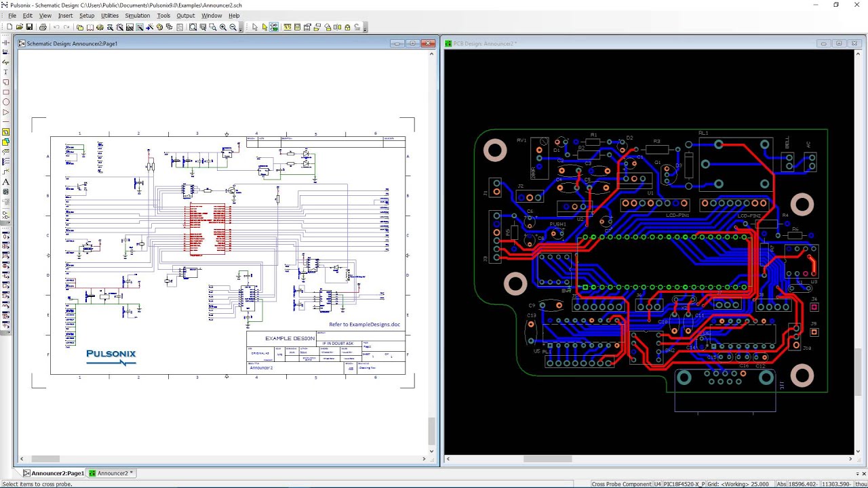
Task: Select the Insert Text tool (A icon)
Action: pos(6,182)
